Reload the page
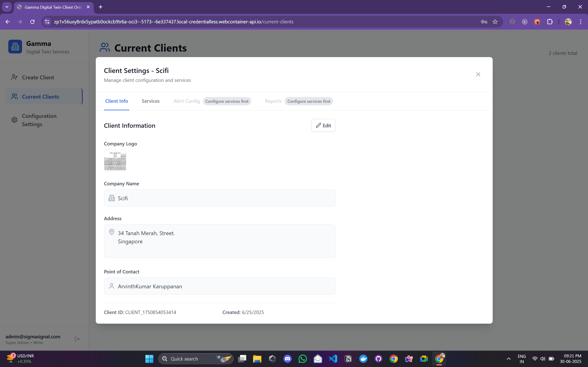This screenshot has width=588, height=367. point(32,22)
